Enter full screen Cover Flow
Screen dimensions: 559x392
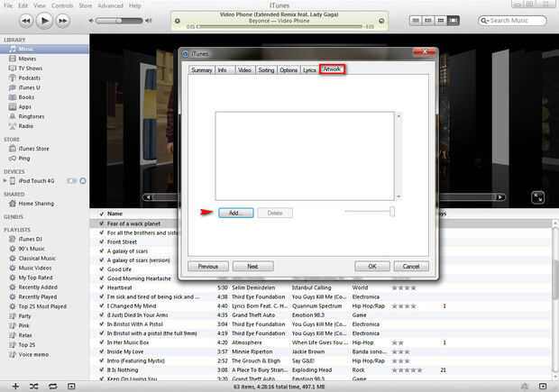pos(537,197)
